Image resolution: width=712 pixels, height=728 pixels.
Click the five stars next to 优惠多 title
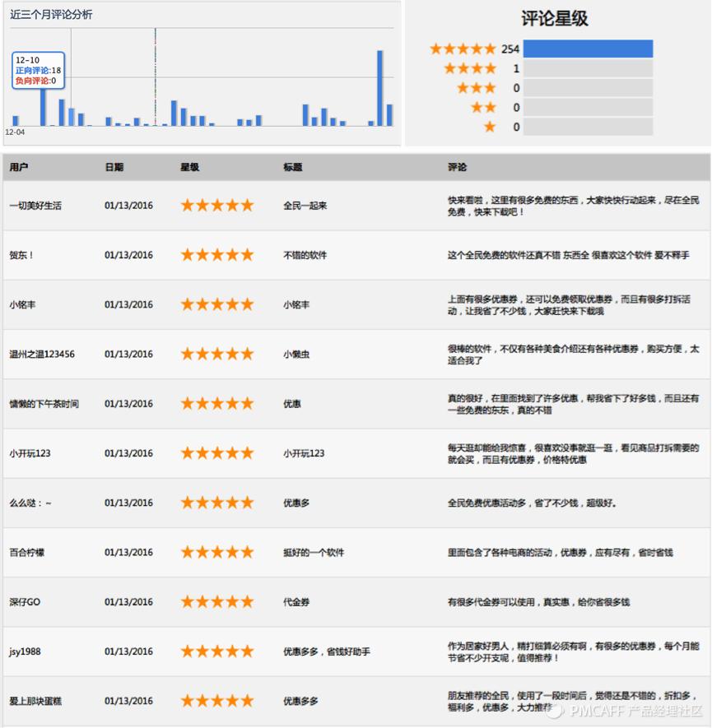pyautogui.click(x=217, y=502)
